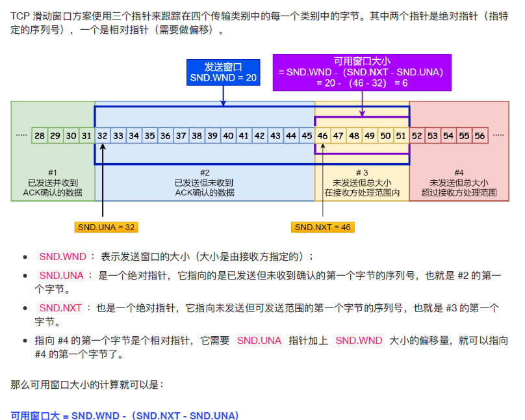Click the opening paragraph starting with TCP 滑动窗口方案
525x420 pixels.
(x=259, y=23)
